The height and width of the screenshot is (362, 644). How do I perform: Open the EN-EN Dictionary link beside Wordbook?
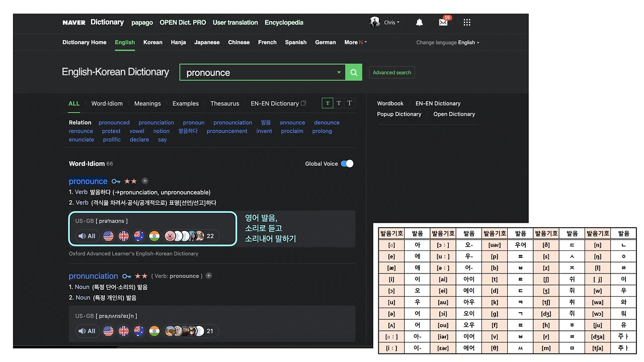point(438,104)
